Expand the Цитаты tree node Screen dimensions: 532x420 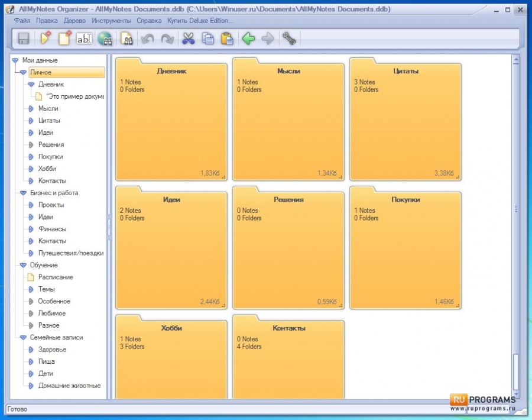pos(31,121)
